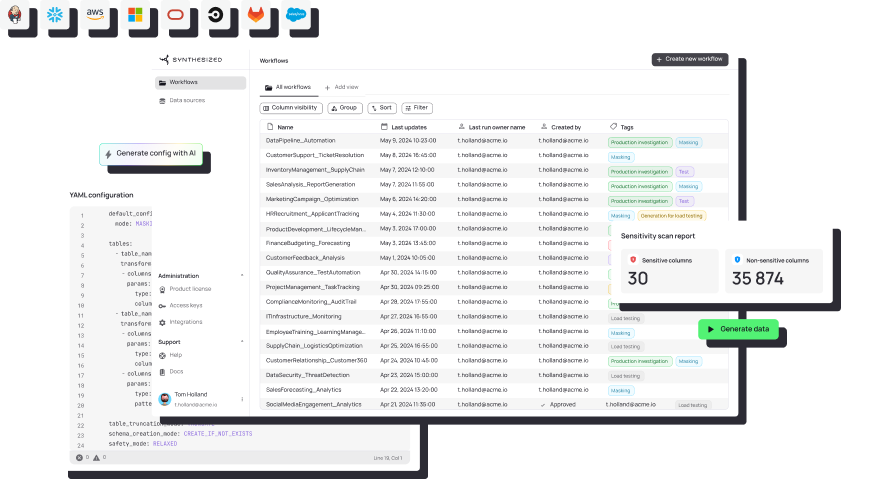Collapse the Administration section

[242, 276]
